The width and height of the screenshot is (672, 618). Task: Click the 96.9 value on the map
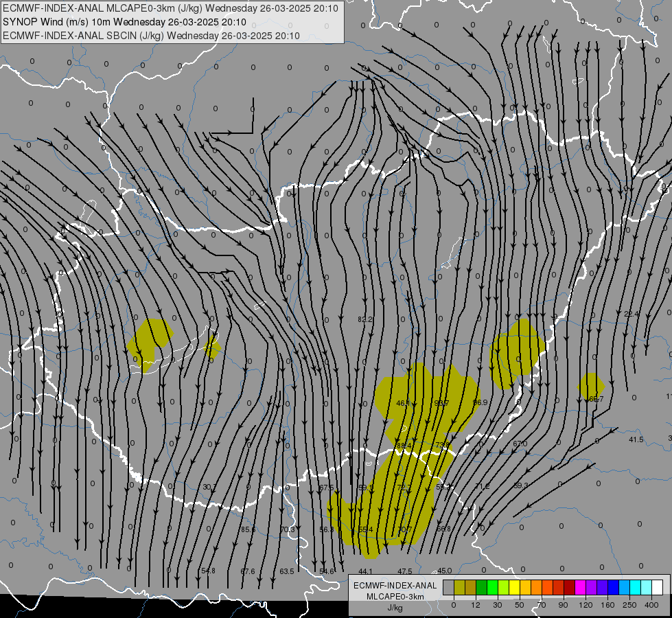click(x=480, y=402)
